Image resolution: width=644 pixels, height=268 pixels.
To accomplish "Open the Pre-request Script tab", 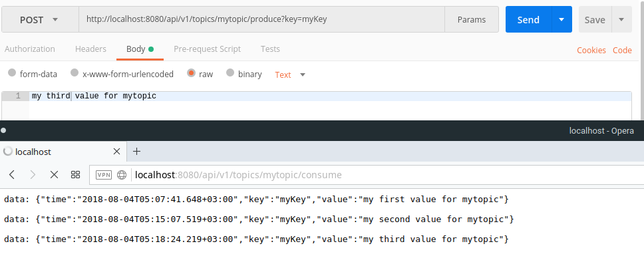I will tap(207, 49).
